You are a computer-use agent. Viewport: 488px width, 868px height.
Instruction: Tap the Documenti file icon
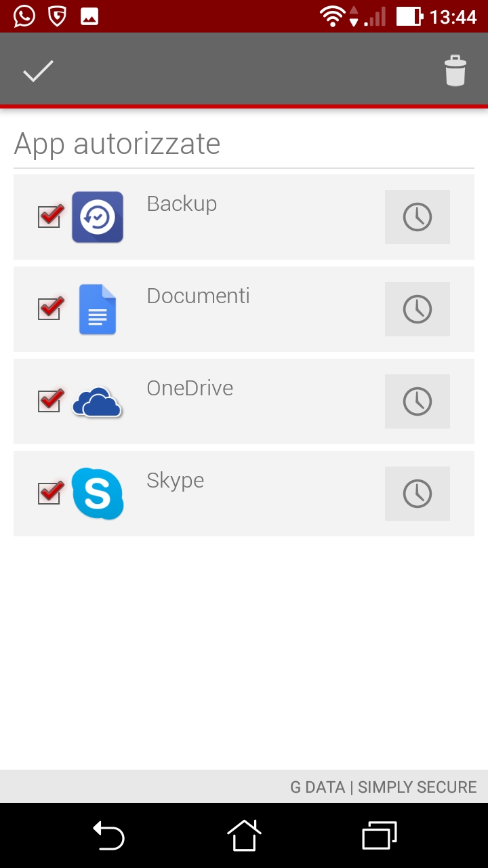click(x=98, y=309)
